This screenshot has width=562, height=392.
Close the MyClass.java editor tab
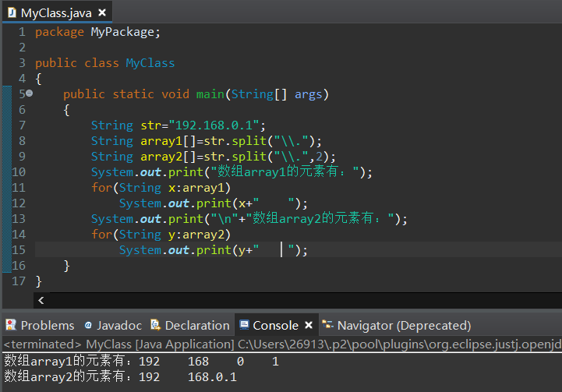(102, 13)
